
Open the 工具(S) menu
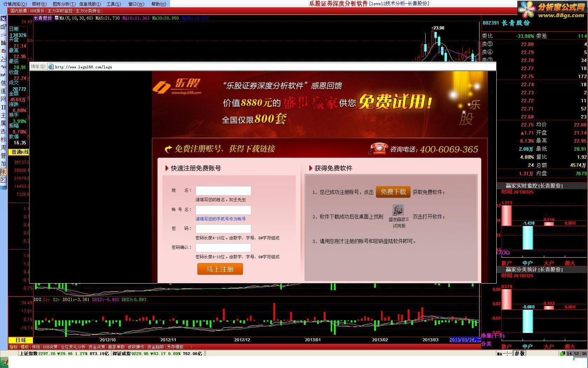(114, 4)
